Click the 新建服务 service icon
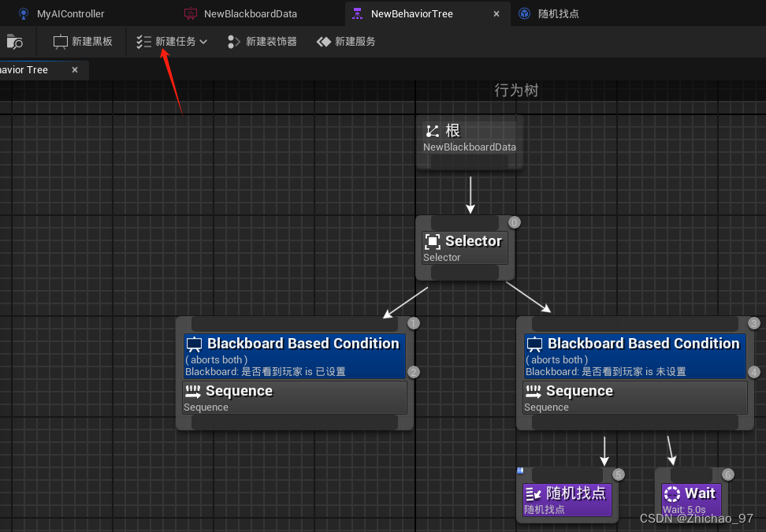The width and height of the screenshot is (766, 532). click(x=323, y=42)
